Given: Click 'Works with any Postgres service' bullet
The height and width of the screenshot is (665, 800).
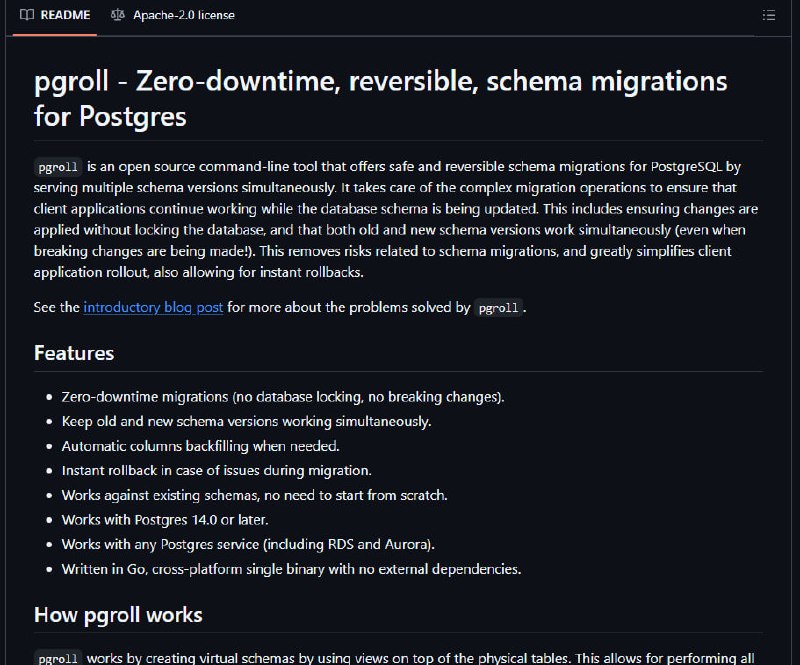Looking at the screenshot, I should [x=248, y=545].
